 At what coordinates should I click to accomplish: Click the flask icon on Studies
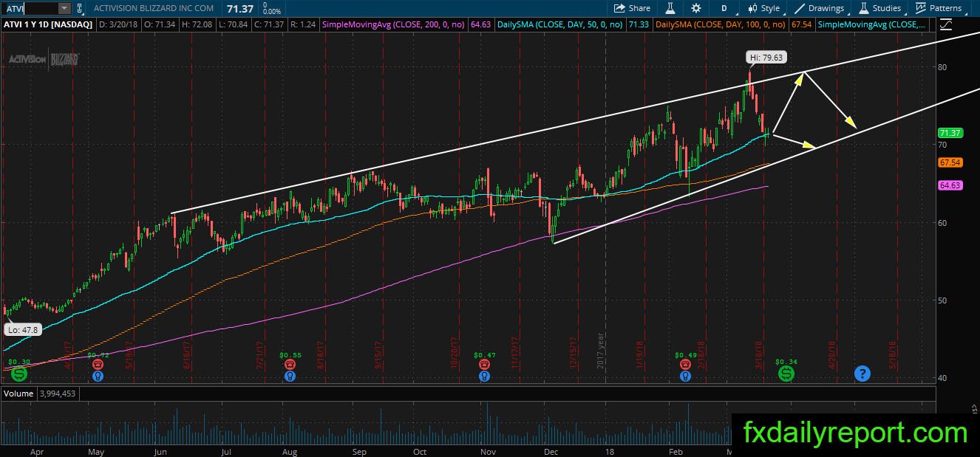click(863, 8)
